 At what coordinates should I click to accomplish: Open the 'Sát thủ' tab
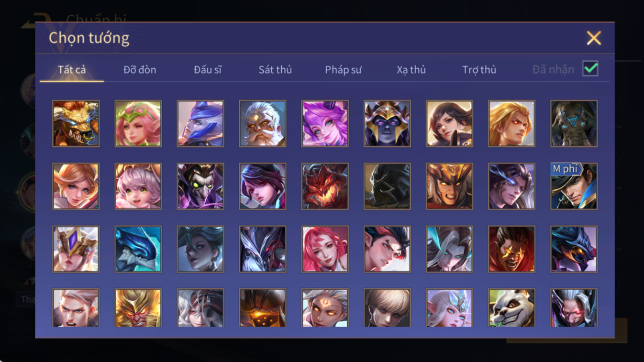coord(275,70)
